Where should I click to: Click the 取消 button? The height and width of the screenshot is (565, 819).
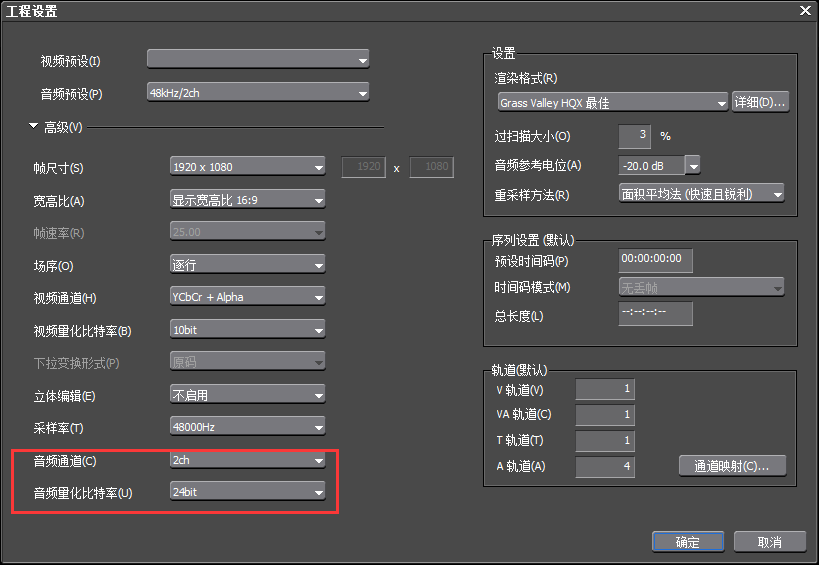click(769, 542)
